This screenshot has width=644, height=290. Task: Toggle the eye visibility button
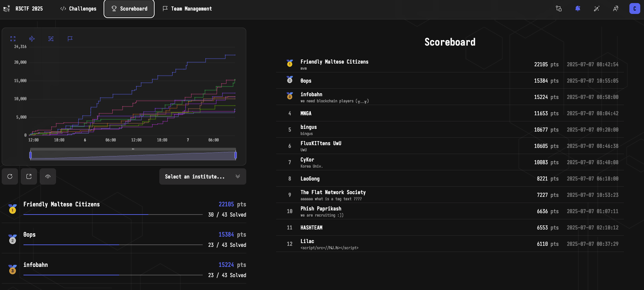(x=48, y=176)
